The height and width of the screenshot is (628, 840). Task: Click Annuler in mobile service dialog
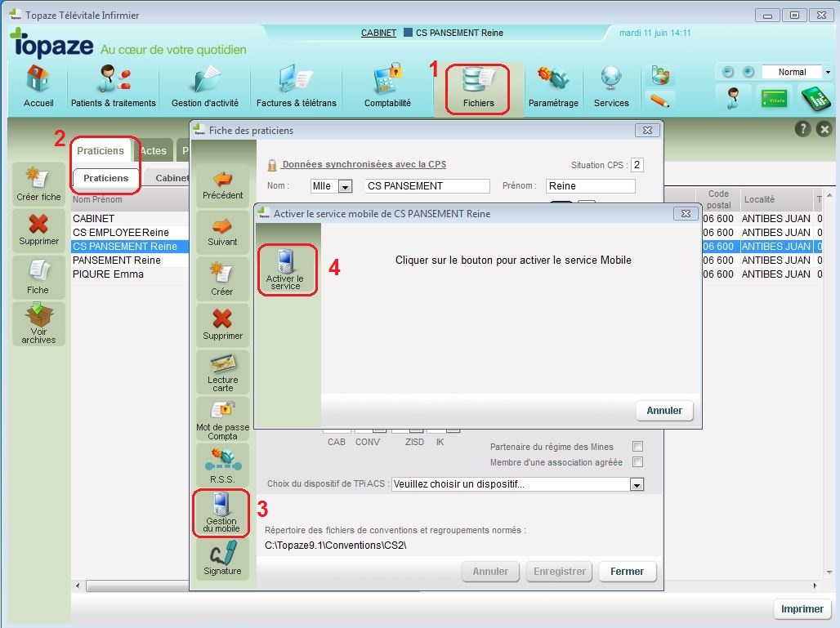click(664, 411)
